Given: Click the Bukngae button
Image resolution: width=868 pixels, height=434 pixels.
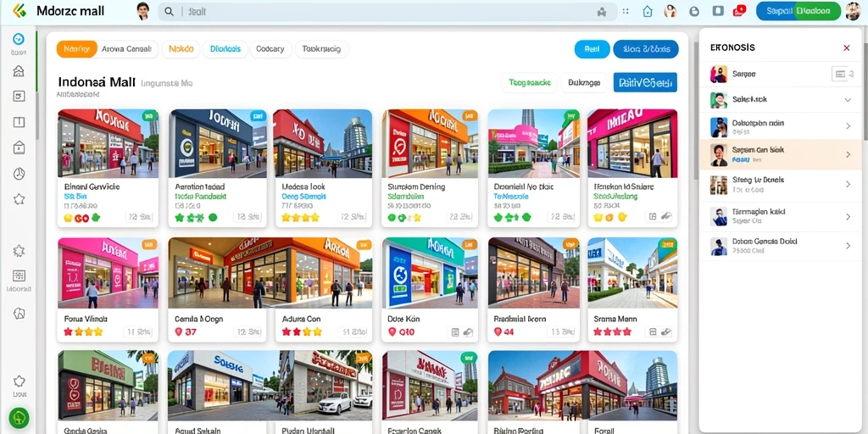Looking at the screenshot, I should (x=584, y=83).
